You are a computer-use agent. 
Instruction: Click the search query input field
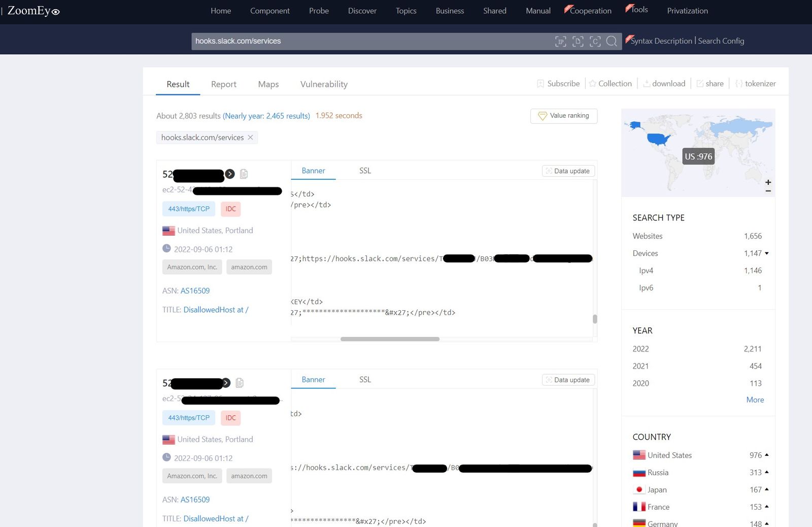point(373,42)
